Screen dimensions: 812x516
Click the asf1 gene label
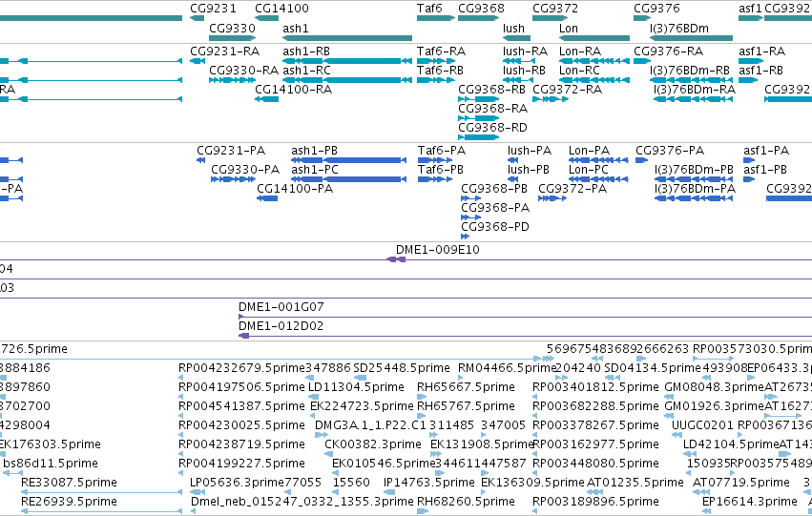(x=750, y=9)
